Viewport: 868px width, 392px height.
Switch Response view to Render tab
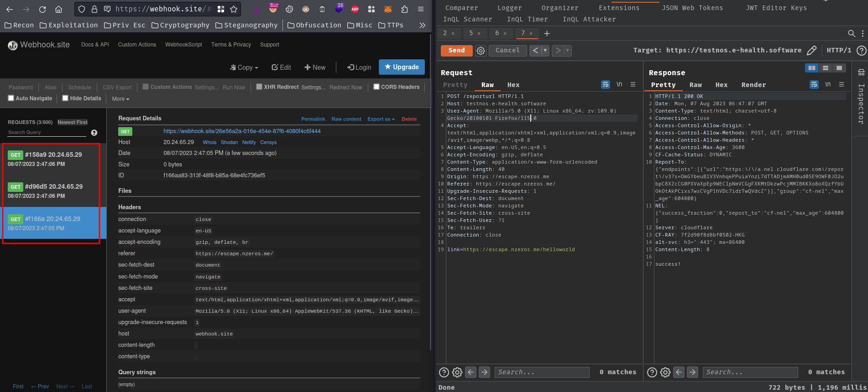[x=753, y=85]
